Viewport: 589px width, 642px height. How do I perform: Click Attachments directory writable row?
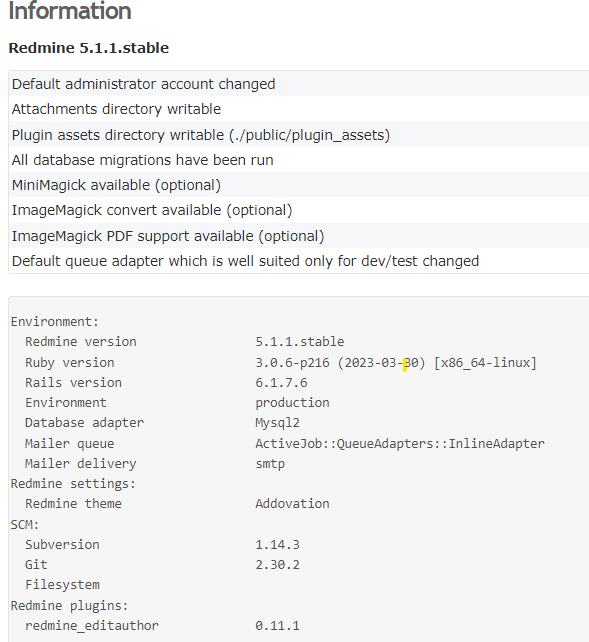click(299, 109)
